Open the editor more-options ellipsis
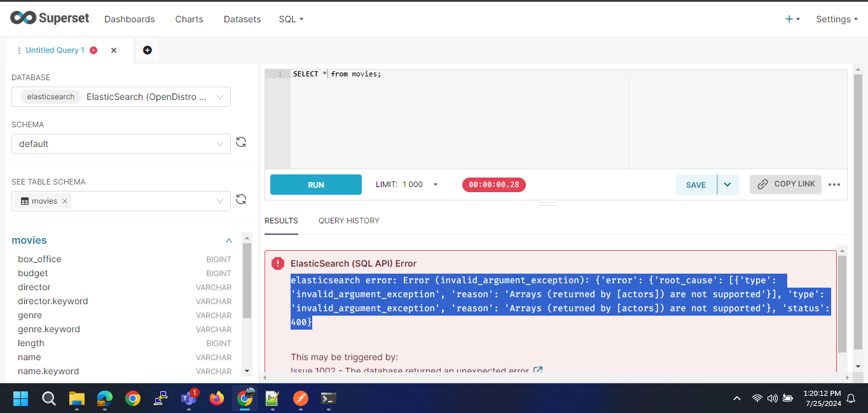 click(x=835, y=185)
